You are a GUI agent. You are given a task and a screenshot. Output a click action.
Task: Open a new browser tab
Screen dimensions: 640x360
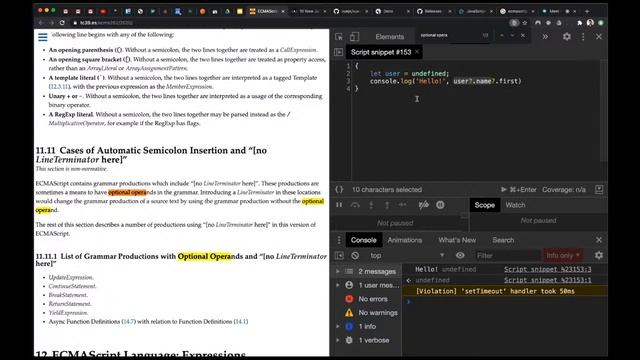pyautogui.click(x=587, y=11)
